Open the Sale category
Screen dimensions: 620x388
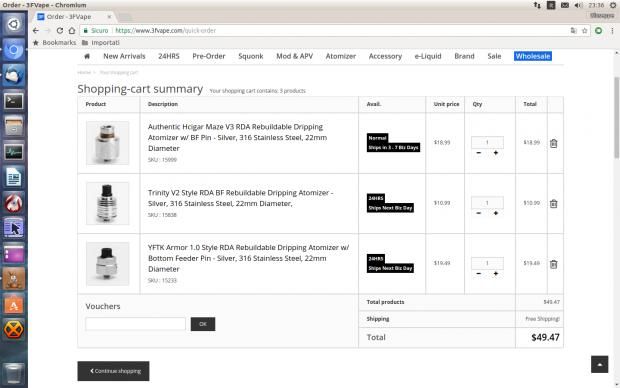[x=494, y=56]
